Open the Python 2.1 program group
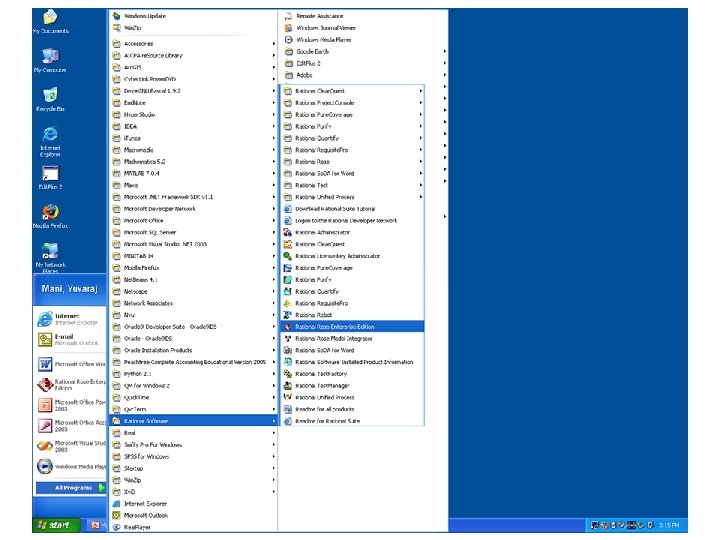The width and height of the screenshot is (720, 540). [193, 374]
